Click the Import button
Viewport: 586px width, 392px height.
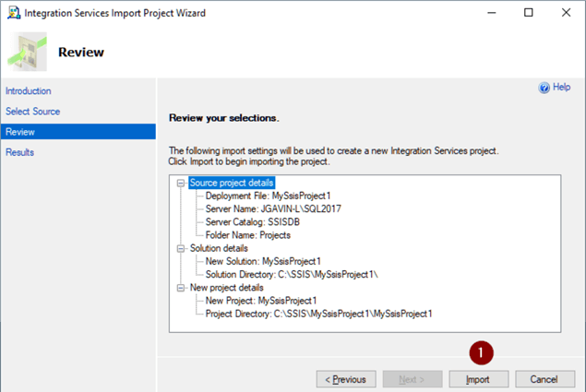(x=478, y=379)
